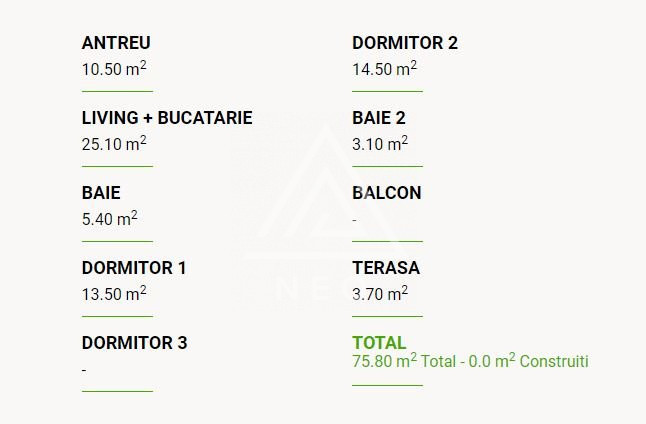Select the 14.50 m² bedroom value
The image size is (646, 424).
[x=384, y=69]
